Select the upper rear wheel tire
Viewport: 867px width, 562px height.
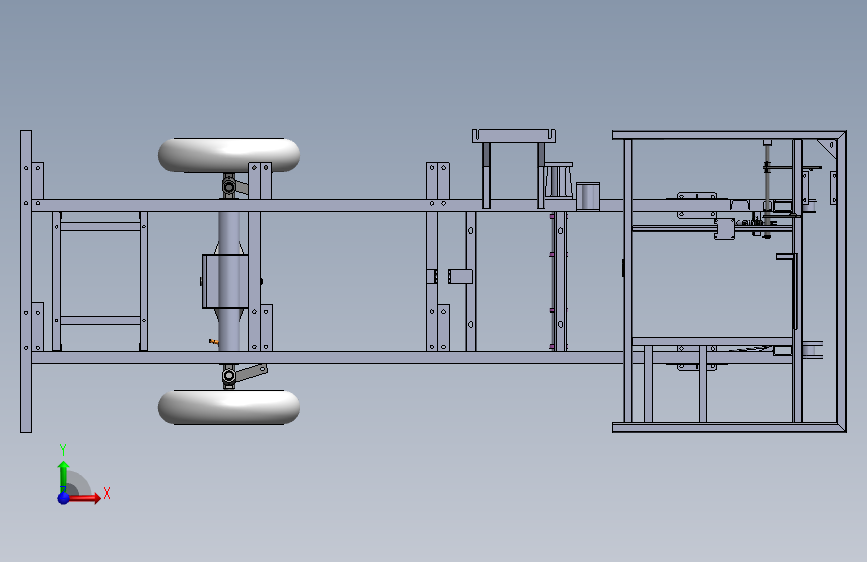click(x=229, y=155)
